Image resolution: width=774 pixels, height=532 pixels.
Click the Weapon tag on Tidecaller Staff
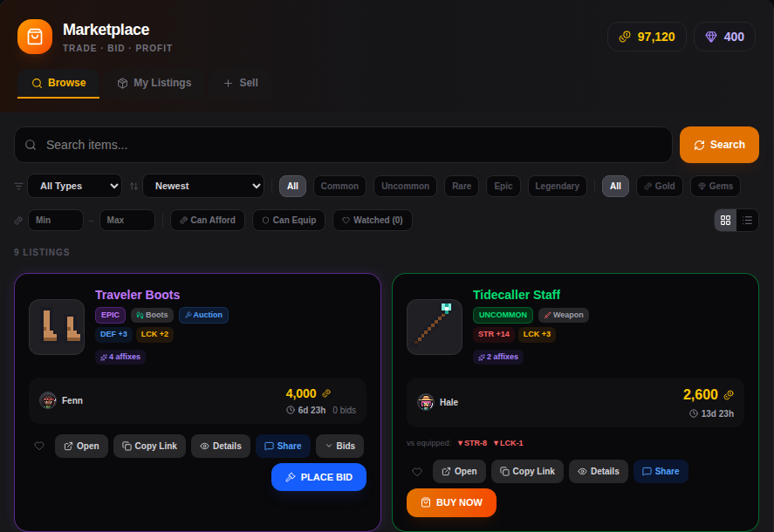563,315
